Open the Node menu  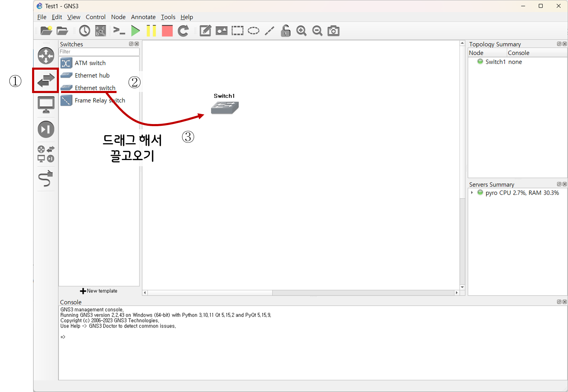pos(118,17)
